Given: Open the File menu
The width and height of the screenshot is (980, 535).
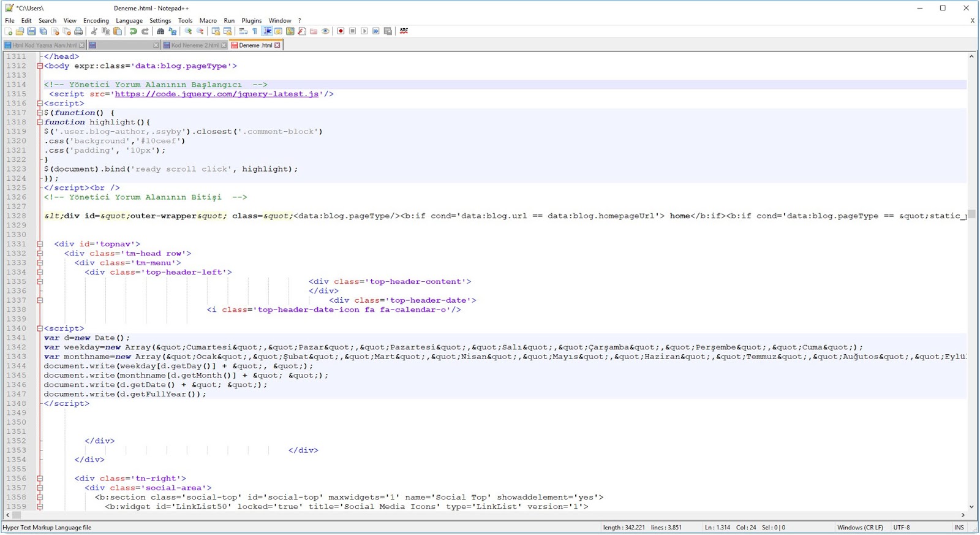Looking at the screenshot, I should [10, 20].
